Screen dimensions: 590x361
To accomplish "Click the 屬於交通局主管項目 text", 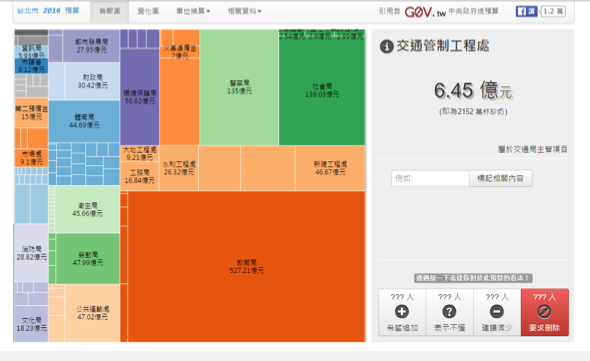I will click(x=532, y=149).
